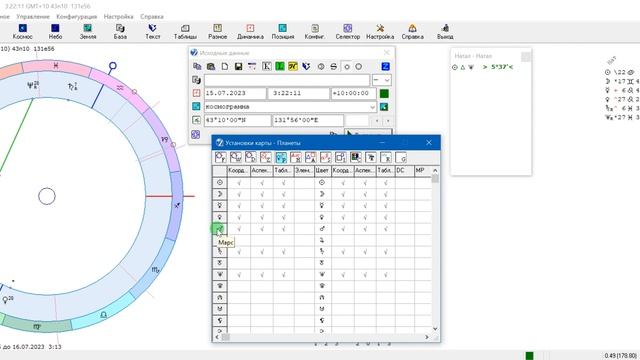Click the K icon in Исходные данные toolbar
The height and width of the screenshot is (360, 640).
(267, 67)
